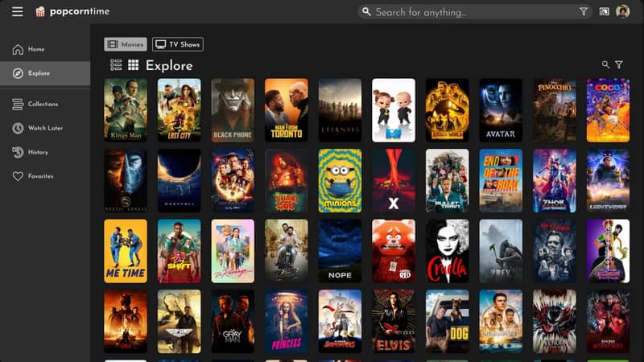Open Favorites in sidebar
The width and height of the screenshot is (644, 362).
point(45,176)
